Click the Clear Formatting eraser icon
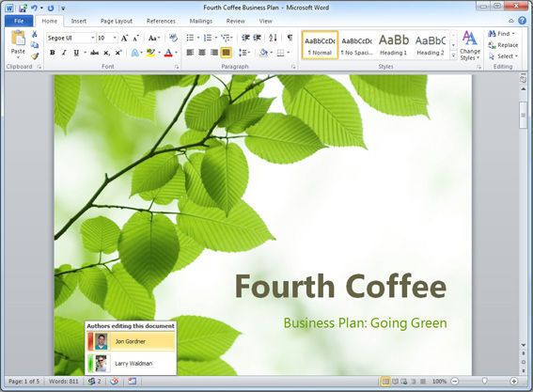The width and height of the screenshot is (533, 392). pos(173,38)
